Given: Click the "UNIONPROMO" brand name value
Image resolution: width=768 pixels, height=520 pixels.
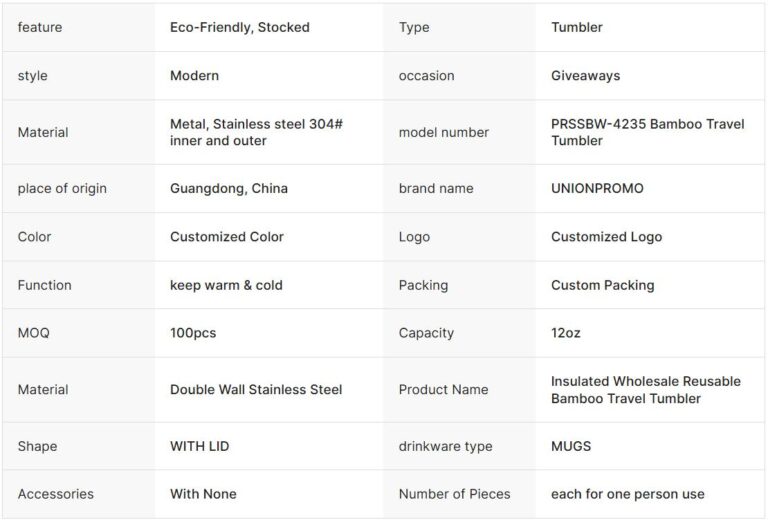Looking at the screenshot, I should click(x=597, y=188).
